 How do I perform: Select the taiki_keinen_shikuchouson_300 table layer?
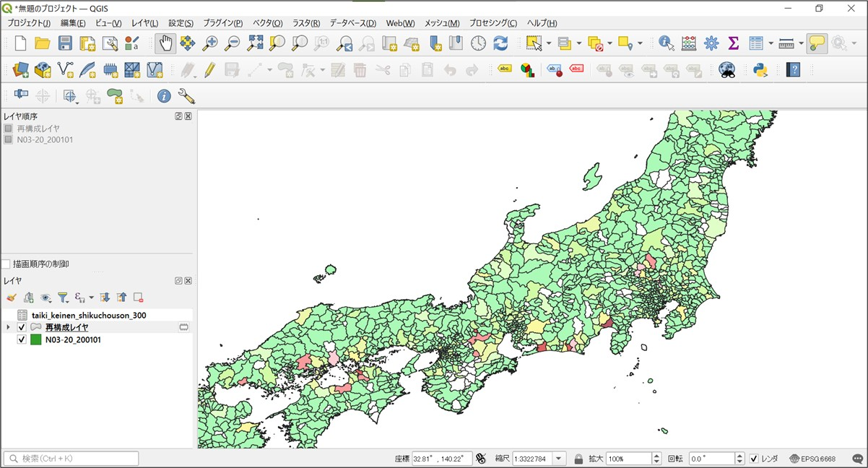point(88,315)
